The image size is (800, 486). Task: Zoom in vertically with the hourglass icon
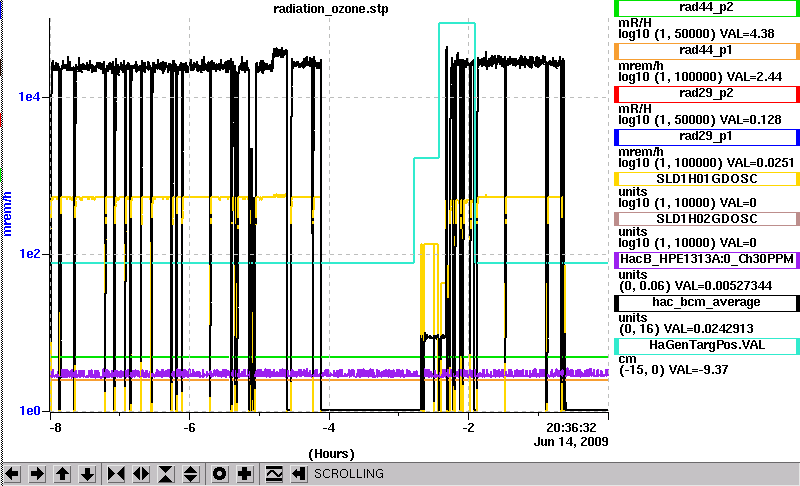(166, 474)
